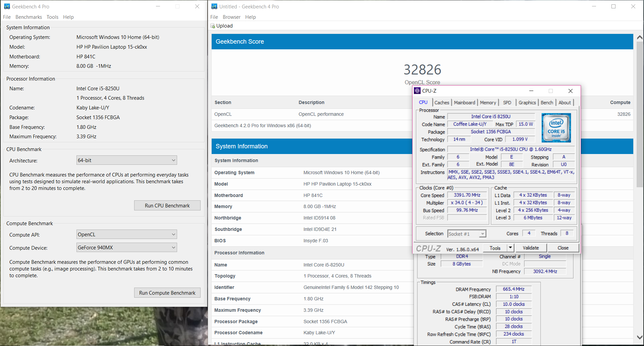Click the Cores count 4 field in CPU-Z
This screenshot has height=346, width=644.
click(x=529, y=233)
